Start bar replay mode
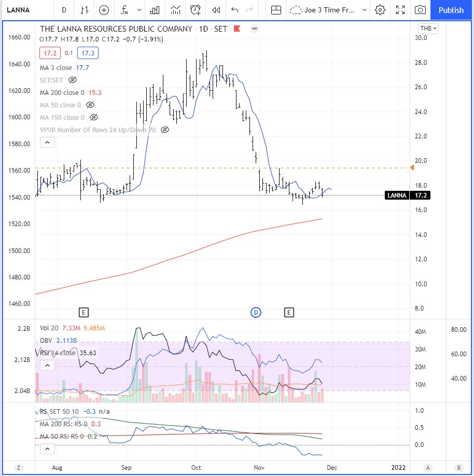 (x=216, y=10)
